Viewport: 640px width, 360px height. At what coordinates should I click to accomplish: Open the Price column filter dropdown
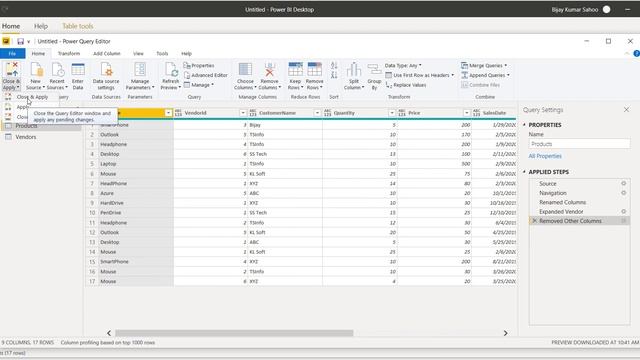(467, 113)
